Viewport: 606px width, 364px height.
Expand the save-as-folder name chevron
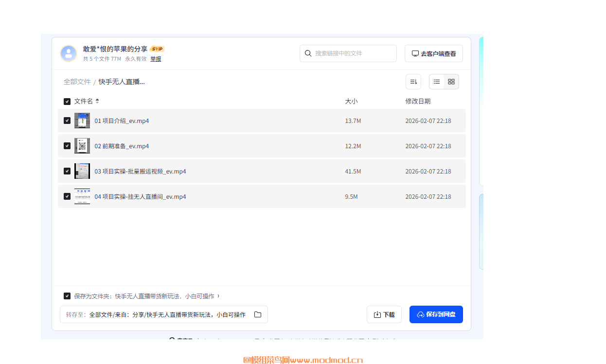pyautogui.click(x=218, y=296)
